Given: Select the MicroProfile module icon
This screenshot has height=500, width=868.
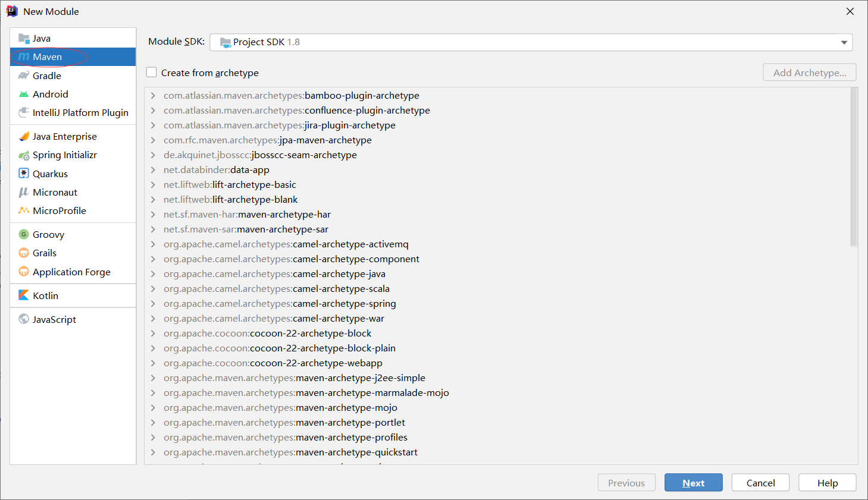Looking at the screenshot, I should pos(24,210).
